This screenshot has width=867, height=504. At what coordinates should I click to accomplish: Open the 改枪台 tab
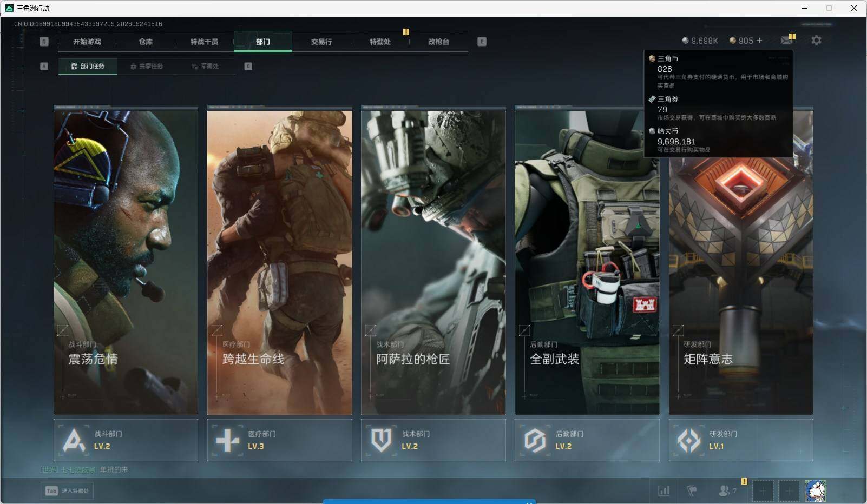click(439, 42)
